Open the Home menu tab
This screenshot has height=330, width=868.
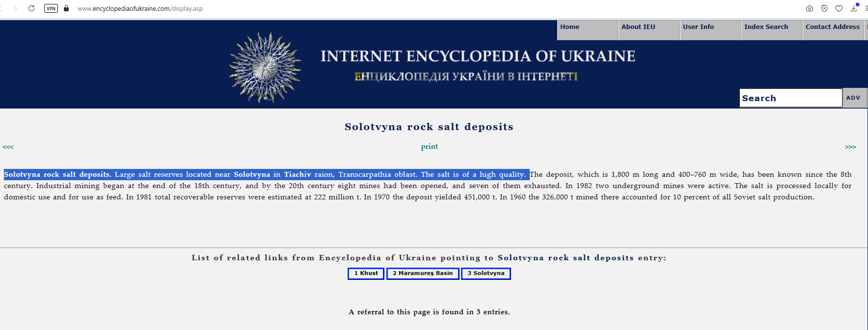tap(588, 30)
